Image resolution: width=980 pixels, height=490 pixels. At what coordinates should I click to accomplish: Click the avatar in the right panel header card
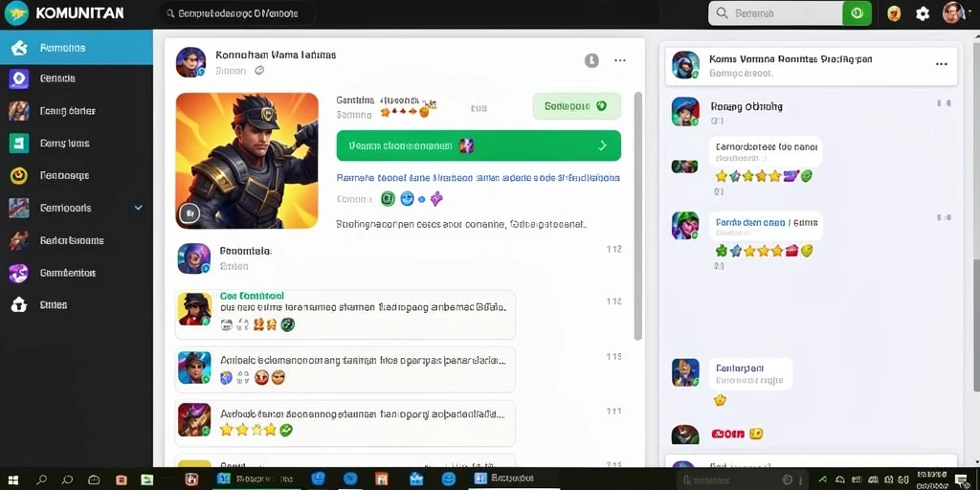pos(685,65)
